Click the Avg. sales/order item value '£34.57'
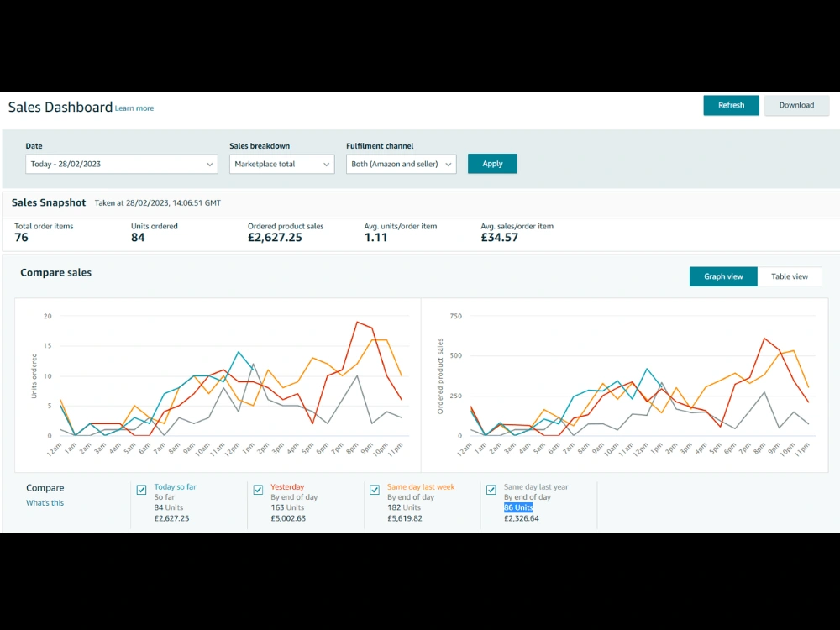Viewport: 840px width, 630px height. [499, 238]
